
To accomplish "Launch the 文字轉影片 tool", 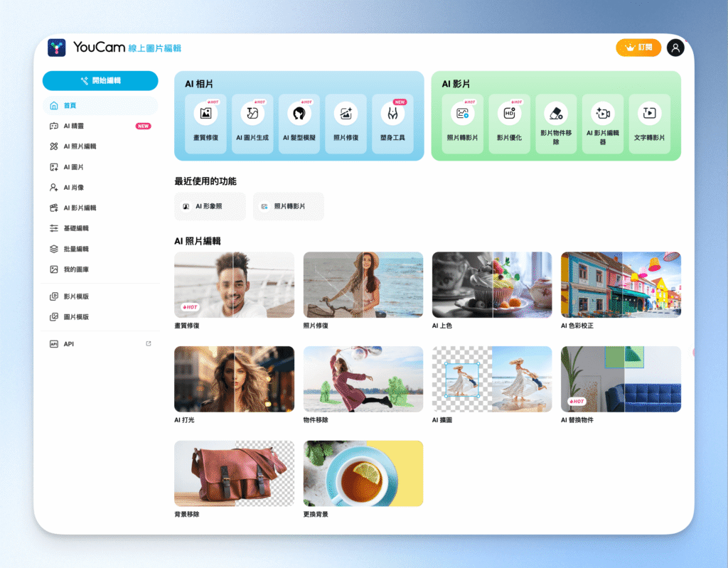I will [649, 124].
